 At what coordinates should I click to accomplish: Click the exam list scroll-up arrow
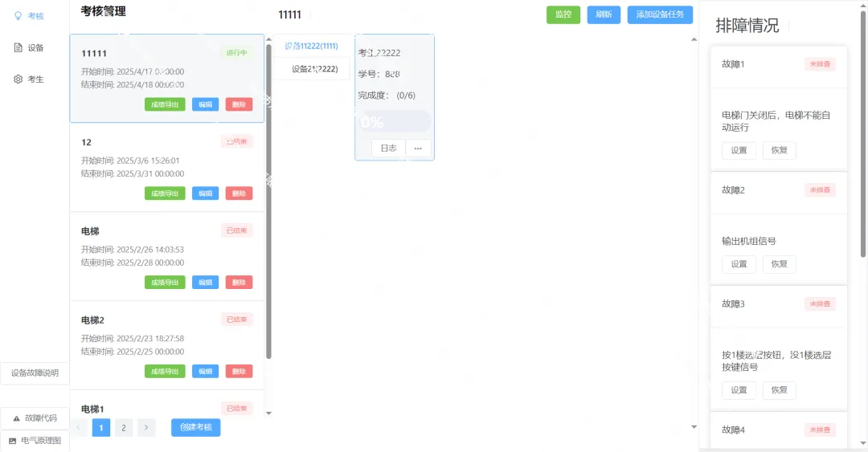tap(268, 39)
